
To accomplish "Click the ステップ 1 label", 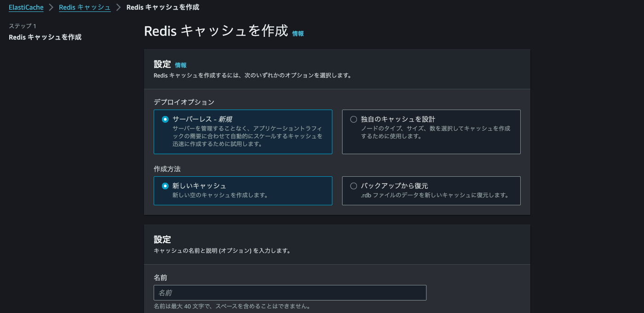I will [x=23, y=26].
